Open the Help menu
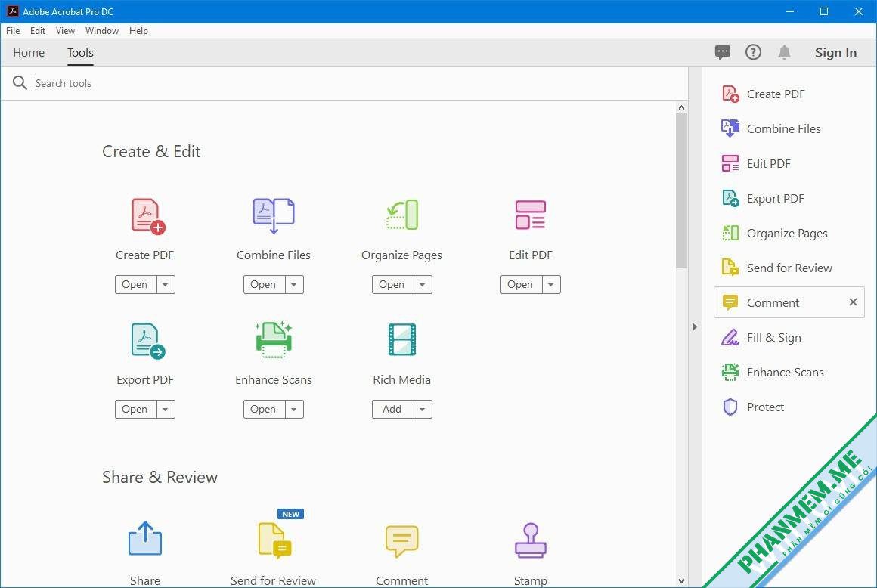The image size is (877, 588). click(x=138, y=31)
